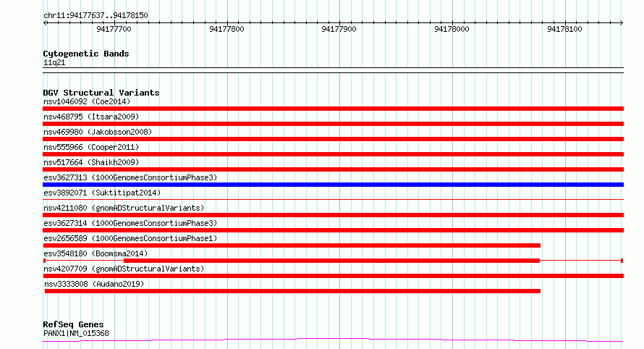
Task: Click variant label nsv4211080 (gnomADStructuralVariants)
Action: click(124, 208)
